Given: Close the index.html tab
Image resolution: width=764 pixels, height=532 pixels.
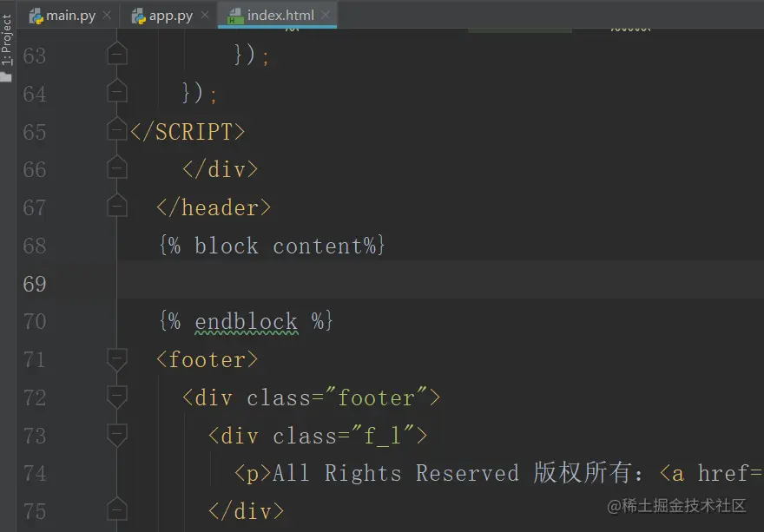Looking at the screenshot, I should [326, 15].
